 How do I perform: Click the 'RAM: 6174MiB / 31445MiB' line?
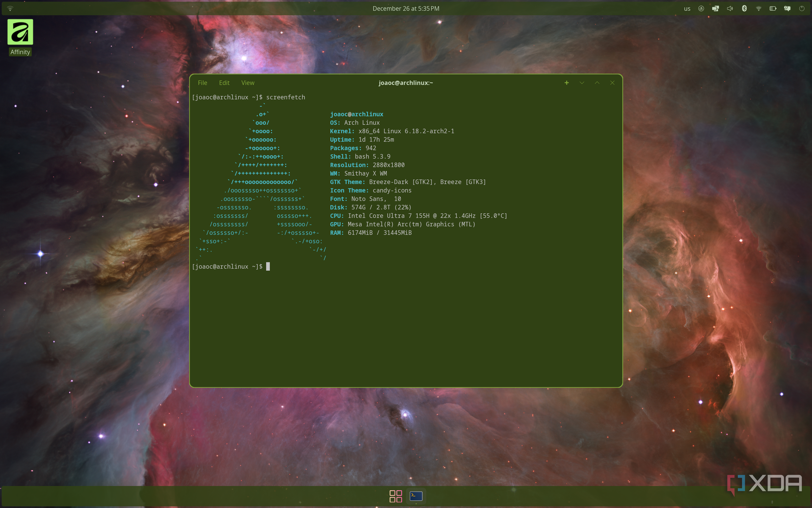[370, 233]
